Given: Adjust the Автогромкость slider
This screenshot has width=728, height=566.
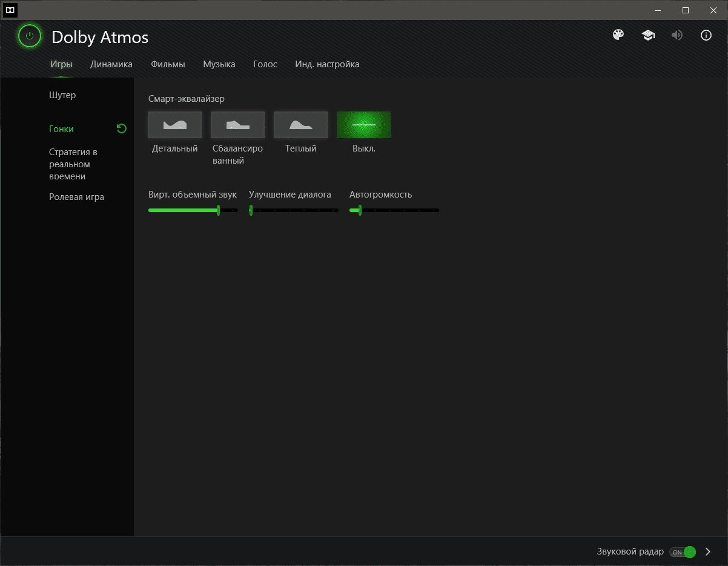Looking at the screenshot, I should 394,210.
